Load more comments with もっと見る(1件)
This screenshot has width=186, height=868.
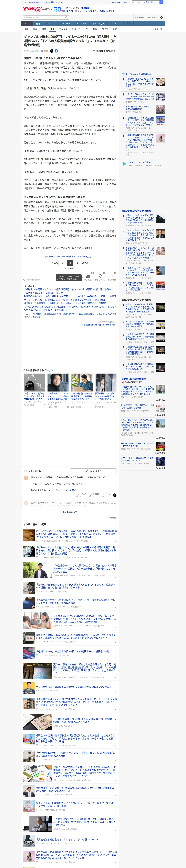point(70,512)
